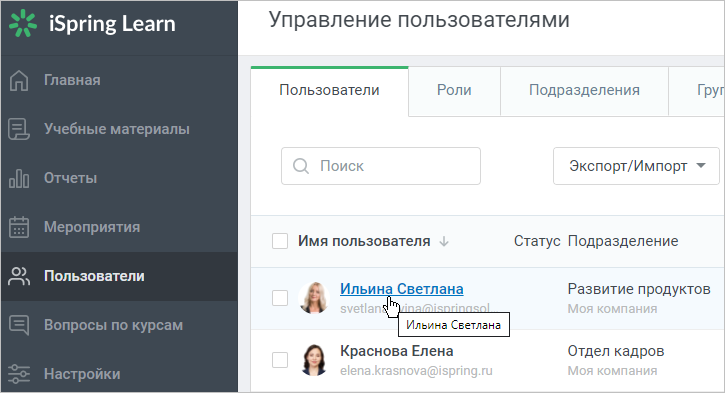Viewport: 725px width, 393px height.
Task: Tick the checkbox for Ильина Светлана
Action: point(280,298)
